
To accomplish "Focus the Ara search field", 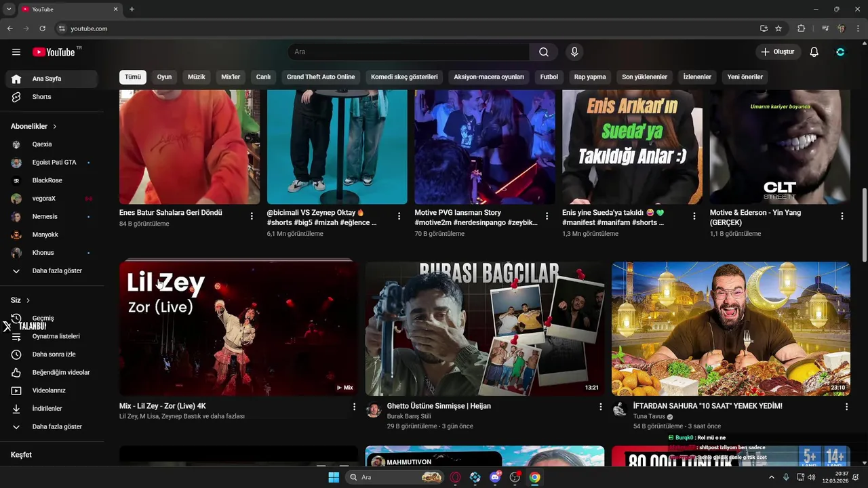I will click(x=409, y=52).
